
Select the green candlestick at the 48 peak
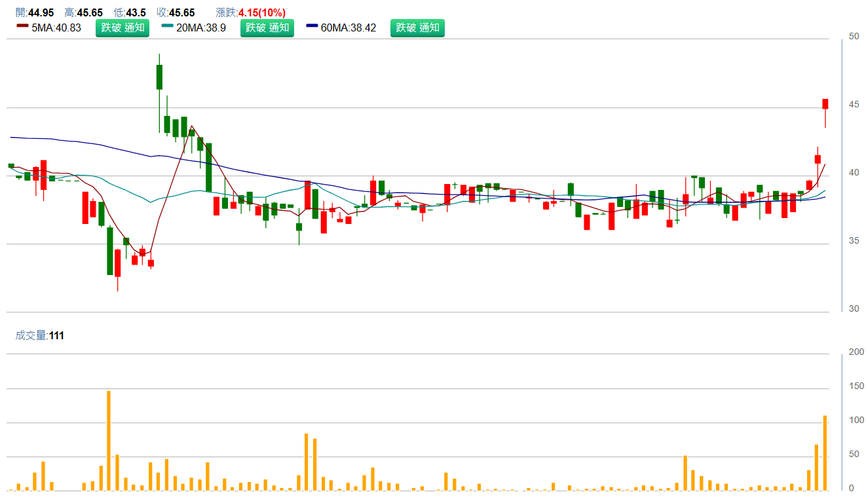[159, 77]
